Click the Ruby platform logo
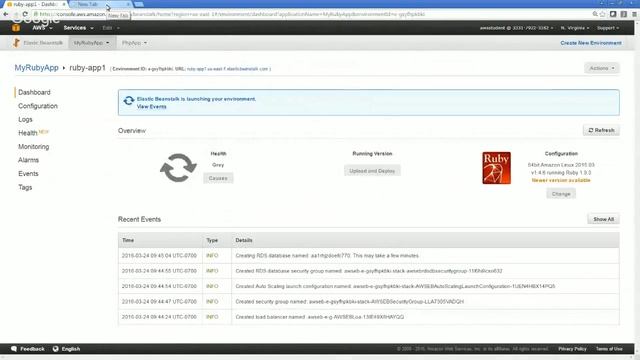The width and height of the screenshot is (640, 360). tap(496, 168)
